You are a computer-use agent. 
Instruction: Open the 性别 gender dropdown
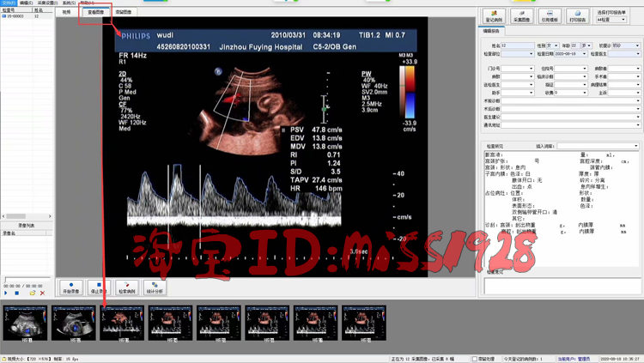pyautogui.click(x=556, y=45)
